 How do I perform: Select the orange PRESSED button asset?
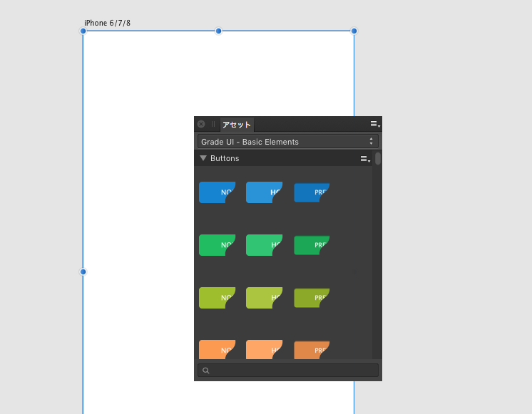point(312,350)
